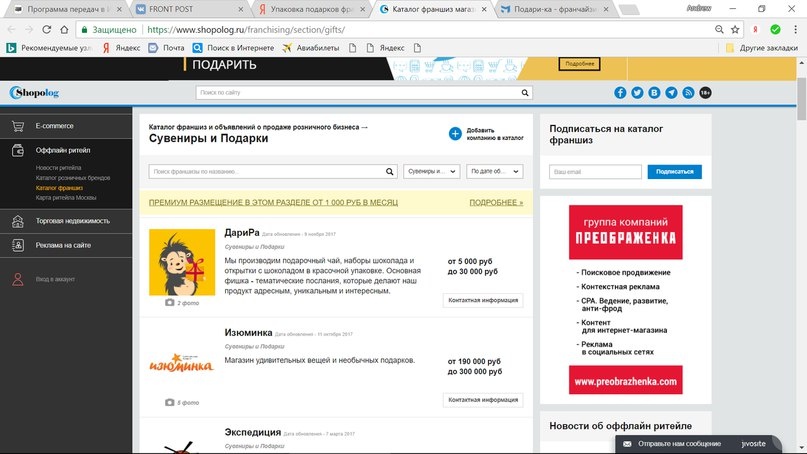Click the 'Ваш email' input field

(595, 171)
